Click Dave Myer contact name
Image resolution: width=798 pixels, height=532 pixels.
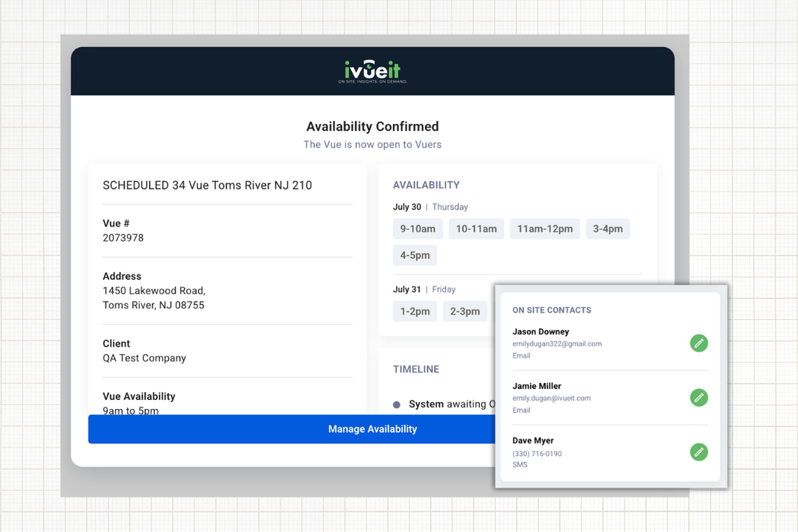(533, 440)
